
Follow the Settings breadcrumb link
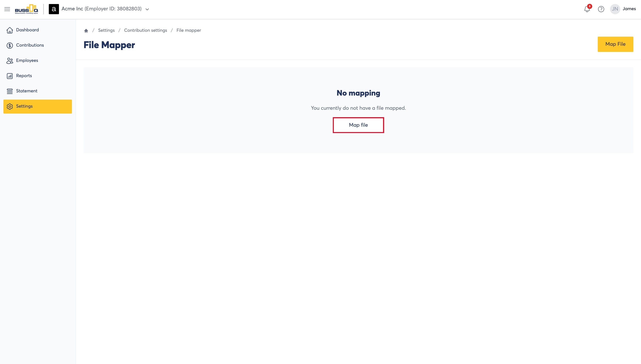pos(106,30)
